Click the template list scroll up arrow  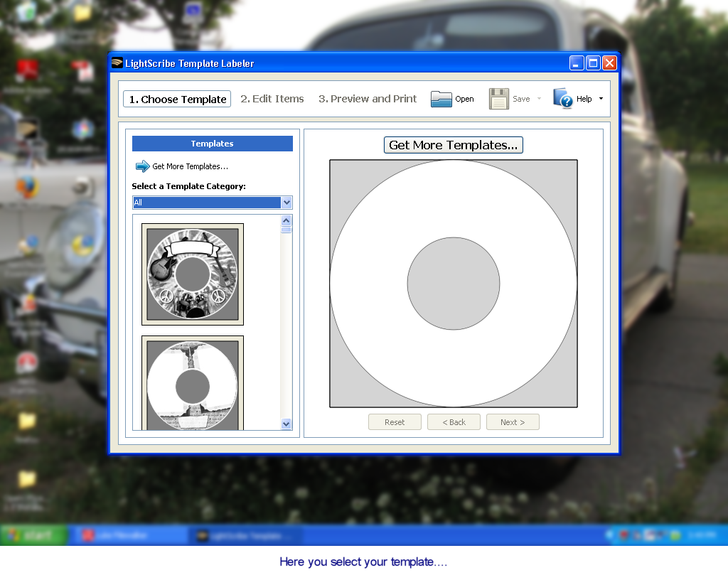point(287,220)
